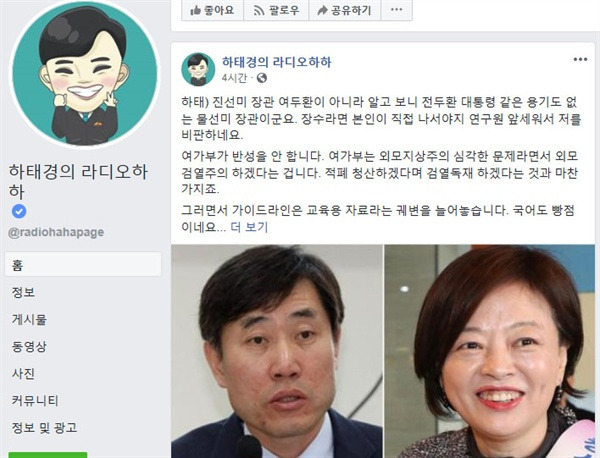600x458 pixels.
Task: Open the 동영상 section
Action: 29,347
